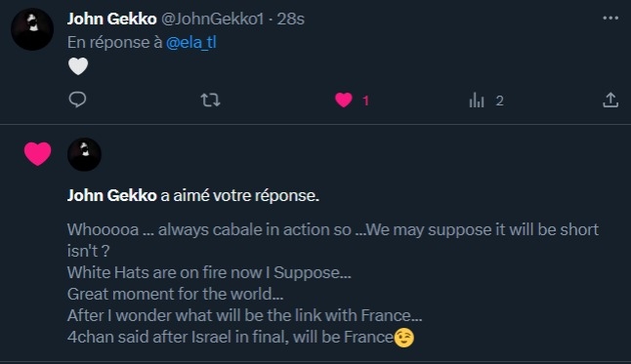Click the white heart emoji in tweet body

78,66
